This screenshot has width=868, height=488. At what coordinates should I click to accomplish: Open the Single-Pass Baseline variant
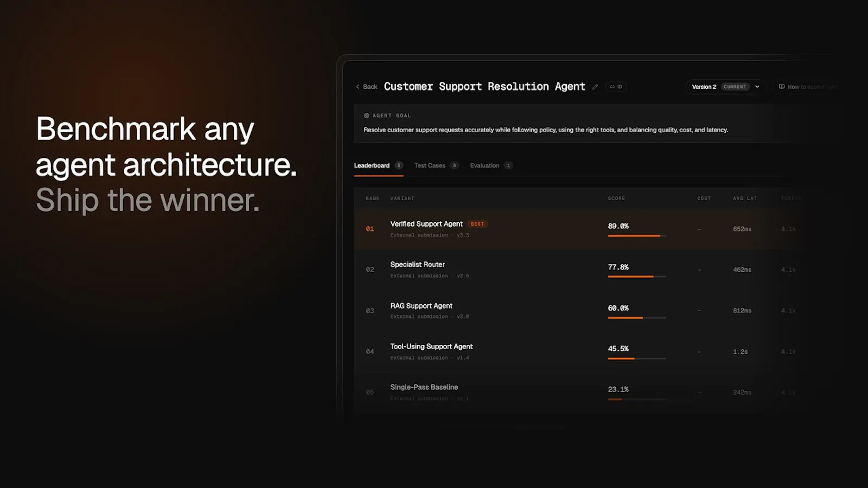[x=424, y=387]
